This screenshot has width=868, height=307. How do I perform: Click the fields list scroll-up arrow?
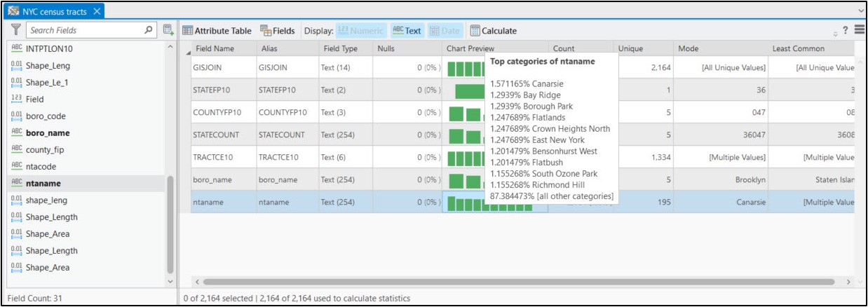[x=170, y=47]
